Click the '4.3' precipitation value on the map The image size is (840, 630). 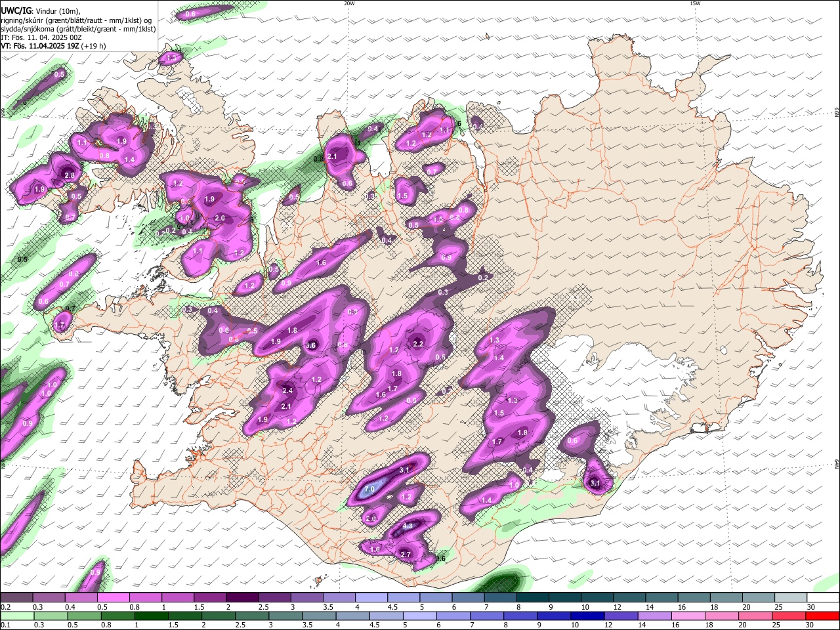tap(408, 526)
